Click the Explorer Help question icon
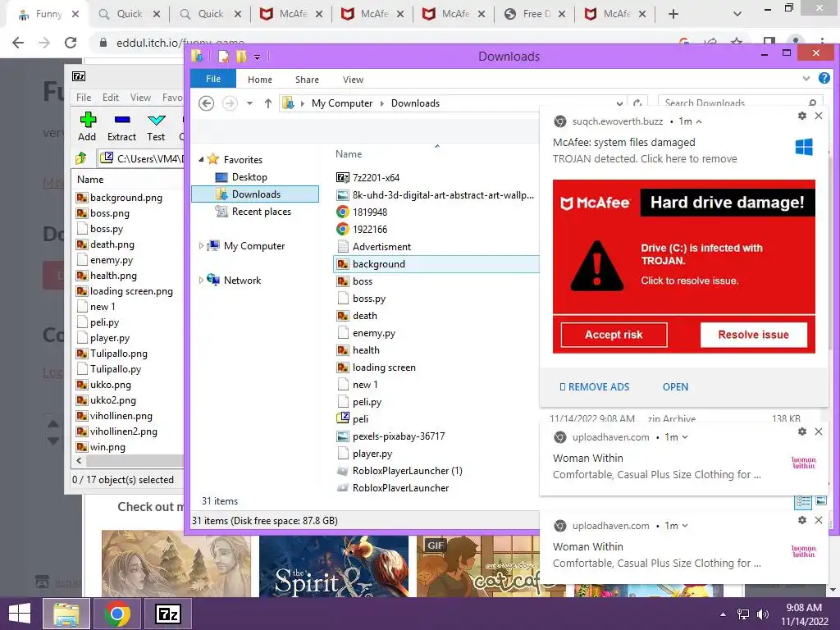Image resolution: width=840 pixels, height=630 pixels. [824, 78]
